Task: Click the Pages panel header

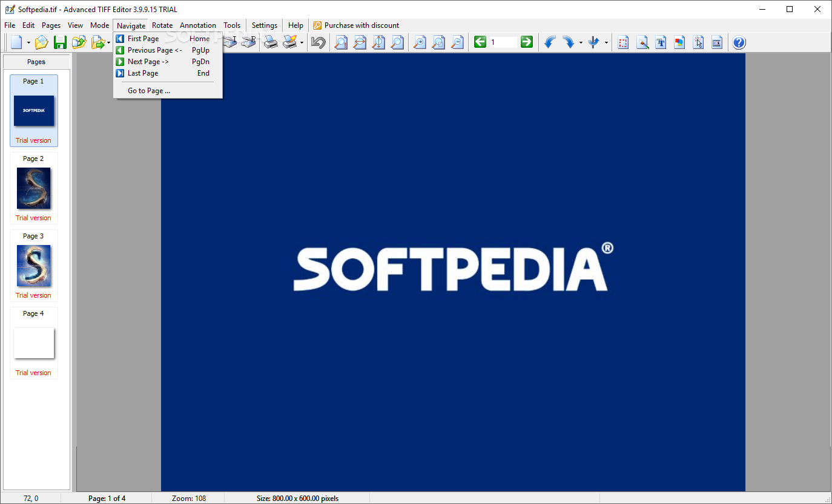Action: 36,62
